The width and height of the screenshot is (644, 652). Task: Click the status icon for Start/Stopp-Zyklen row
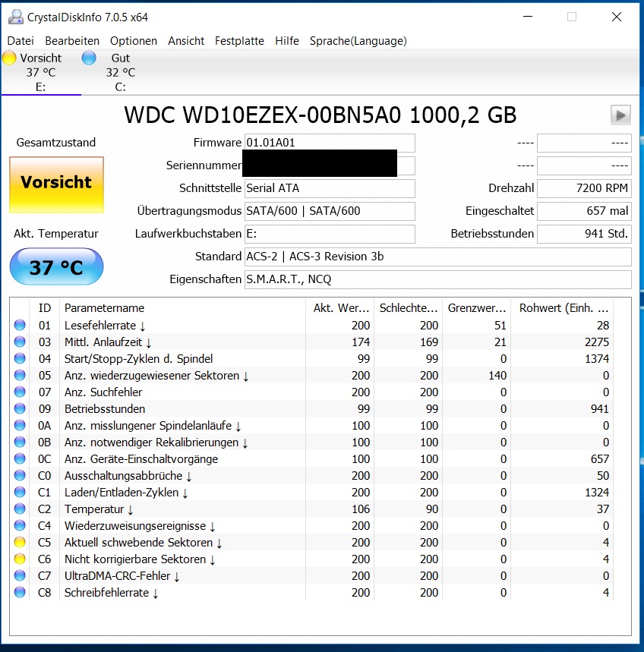20,358
